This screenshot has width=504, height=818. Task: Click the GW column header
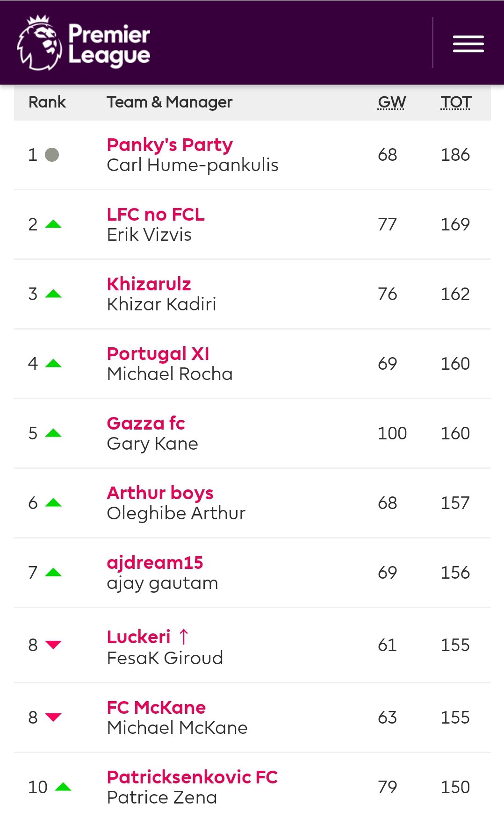tap(392, 102)
